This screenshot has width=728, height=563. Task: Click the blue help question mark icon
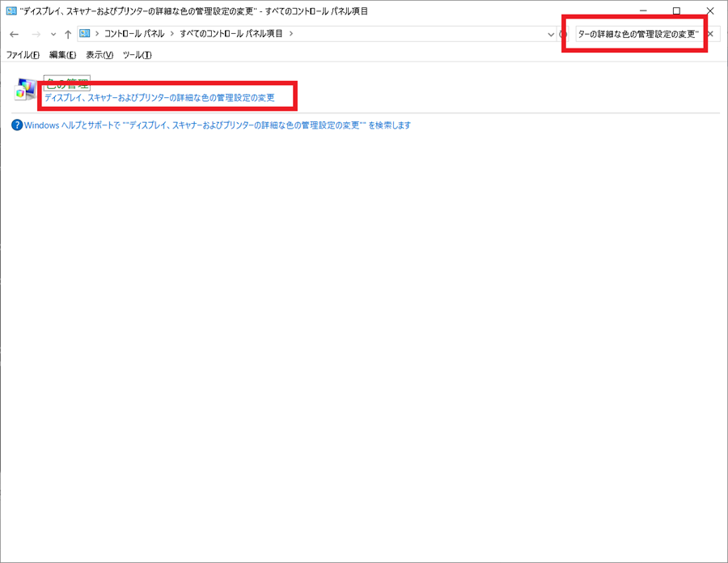(17, 125)
